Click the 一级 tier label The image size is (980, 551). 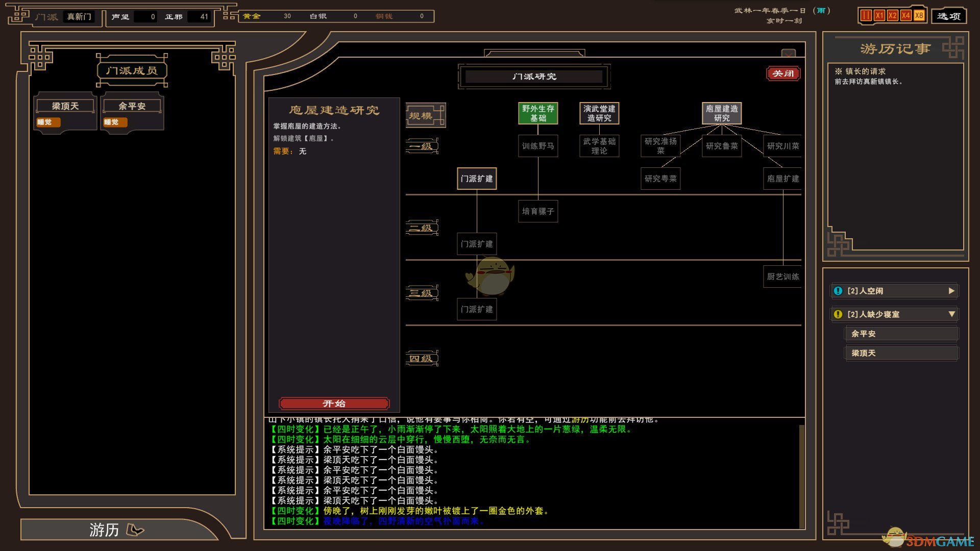click(x=422, y=146)
